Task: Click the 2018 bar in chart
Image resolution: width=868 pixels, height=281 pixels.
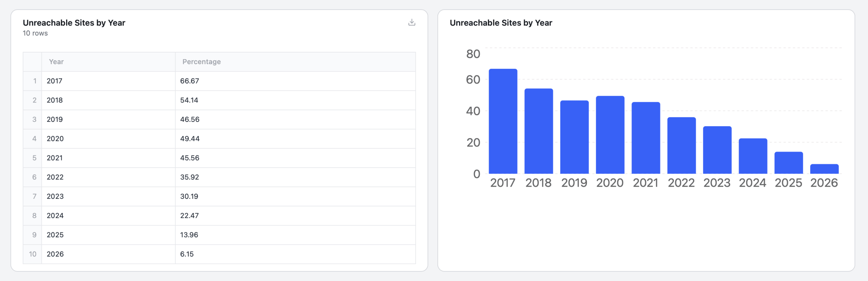Action: [538, 132]
